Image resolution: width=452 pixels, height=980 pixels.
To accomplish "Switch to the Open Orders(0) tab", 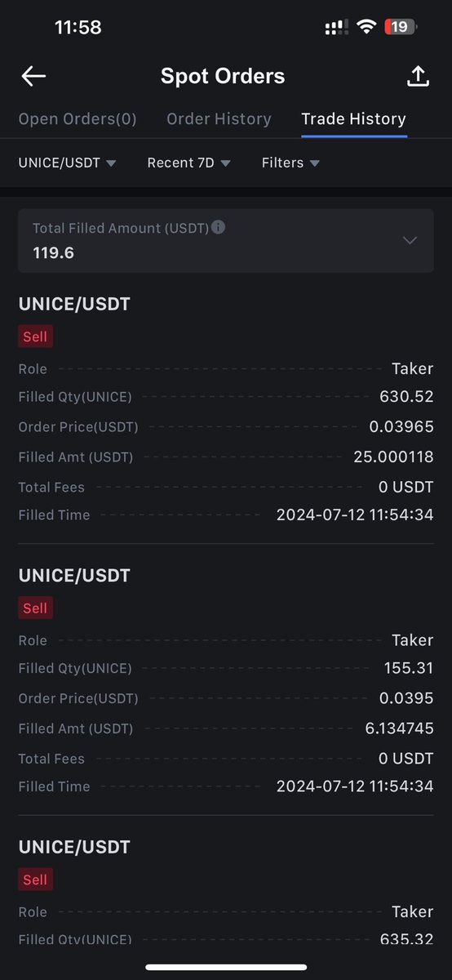I will [x=78, y=119].
